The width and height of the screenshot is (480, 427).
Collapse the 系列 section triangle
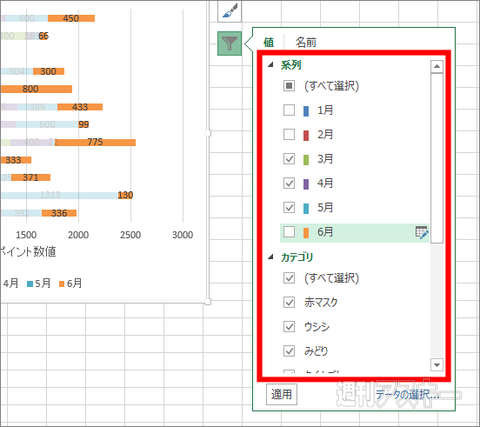coord(271,64)
